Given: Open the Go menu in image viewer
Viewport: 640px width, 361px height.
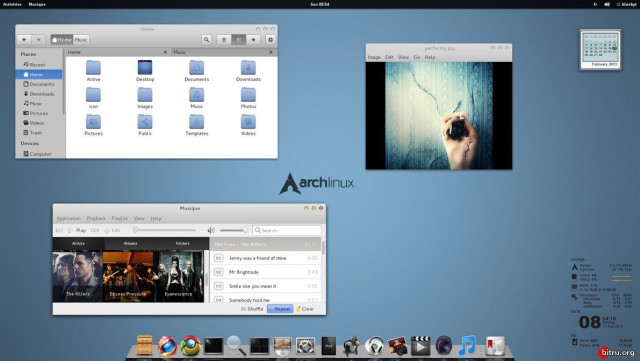Looking at the screenshot, I should coord(417,57).
